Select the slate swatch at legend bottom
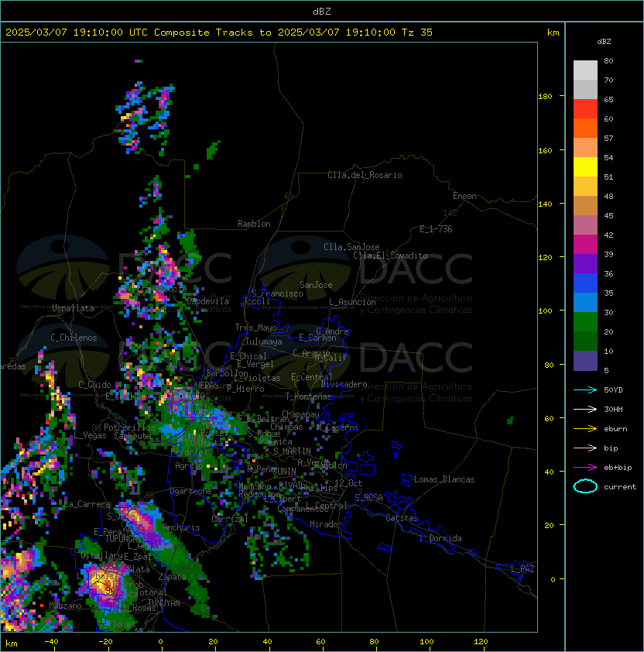The width and height of the screenshot is (644, 652). [585, 361]
